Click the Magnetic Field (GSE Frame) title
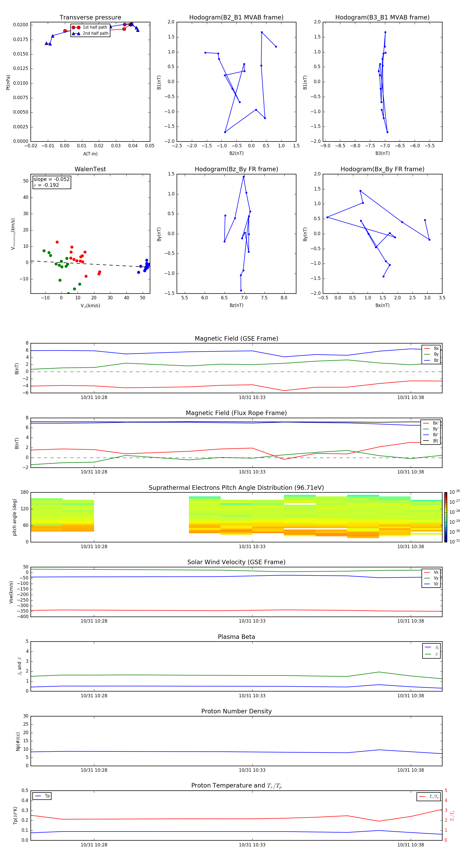Screen dimensions: 473x868 point(236,339)
